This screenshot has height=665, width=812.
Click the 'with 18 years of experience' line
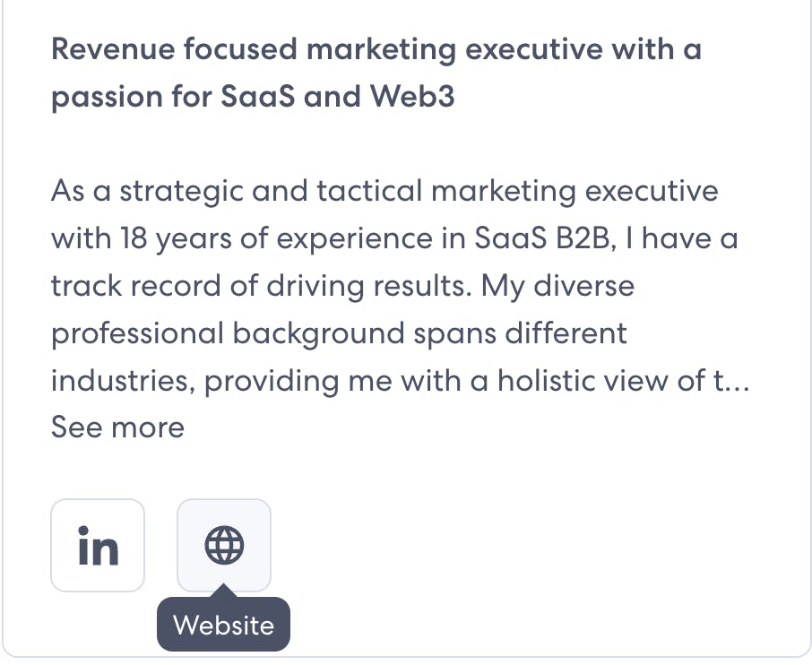394,238
